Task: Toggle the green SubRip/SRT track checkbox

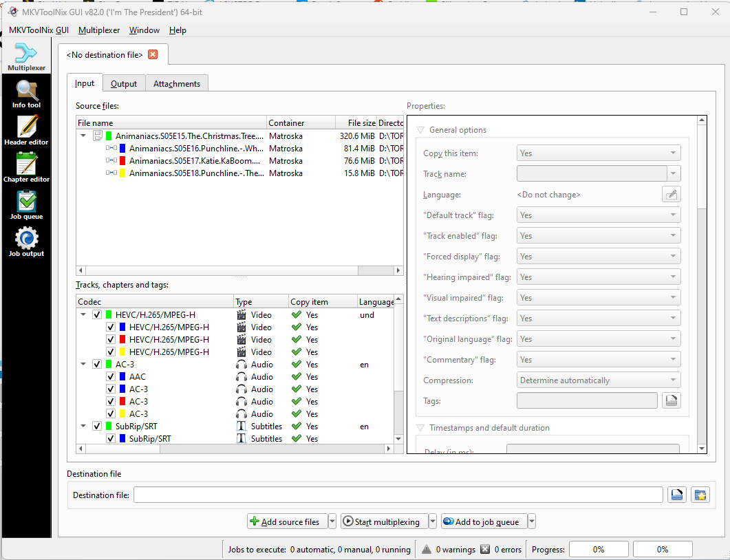Action: point(97,427)
